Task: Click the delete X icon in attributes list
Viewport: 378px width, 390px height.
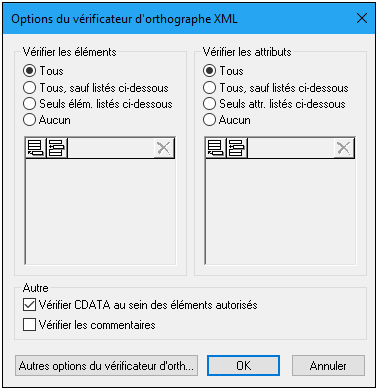Action: [343, 148]
